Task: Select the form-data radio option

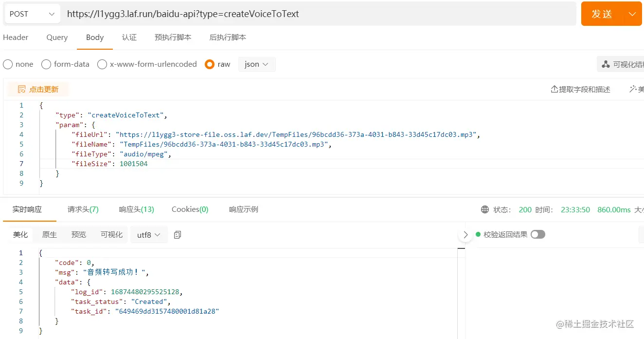Action: [46, 64]
